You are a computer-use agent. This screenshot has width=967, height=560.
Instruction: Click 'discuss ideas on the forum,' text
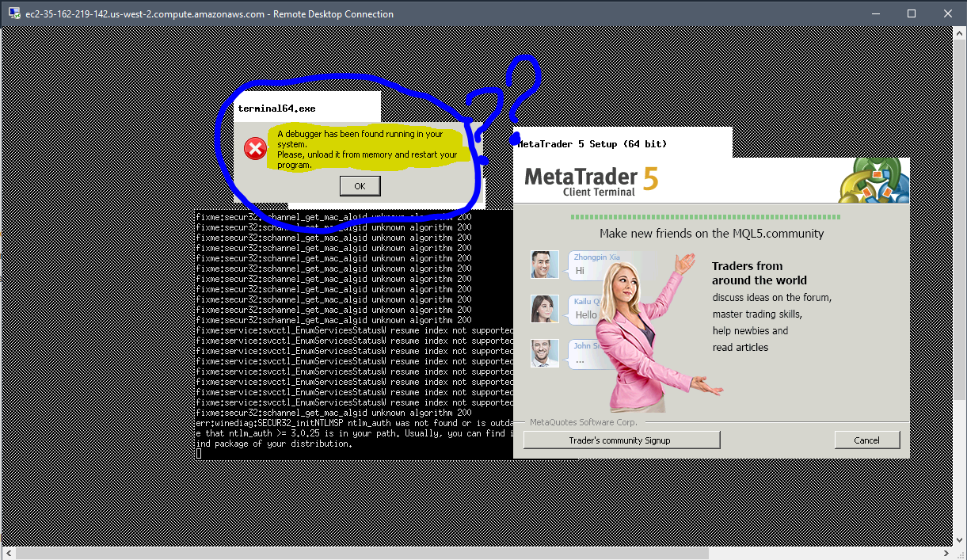[772, 298]
